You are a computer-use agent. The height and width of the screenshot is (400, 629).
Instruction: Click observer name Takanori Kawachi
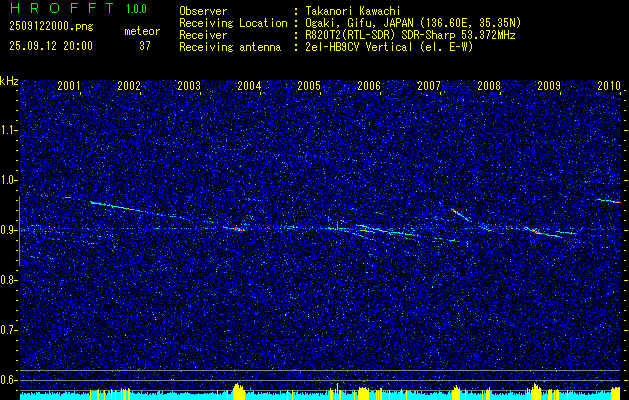click(x=352, y=11)
